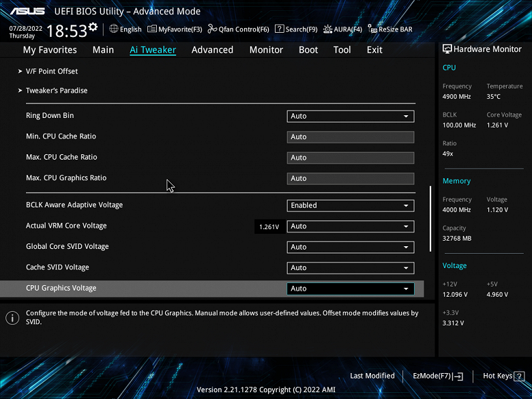Select the CPU Graphics Voltage row label
This screenshot has height=399, width=532.
(61, 288)
